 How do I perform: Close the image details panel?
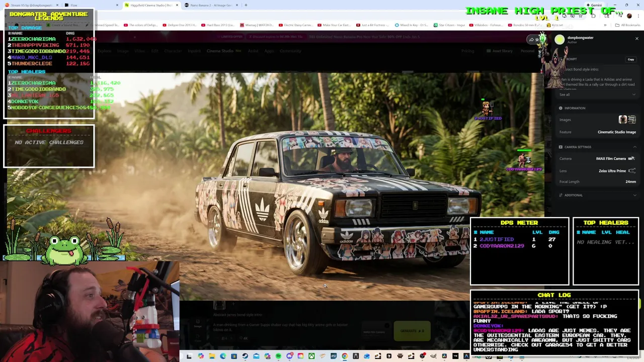(636, 38)
